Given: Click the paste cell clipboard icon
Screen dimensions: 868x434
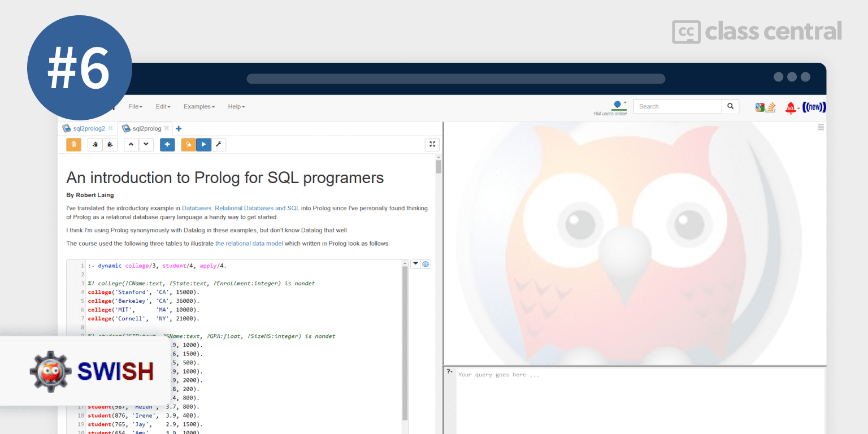Looking at the screenshot, I should [x=110, y=145].
